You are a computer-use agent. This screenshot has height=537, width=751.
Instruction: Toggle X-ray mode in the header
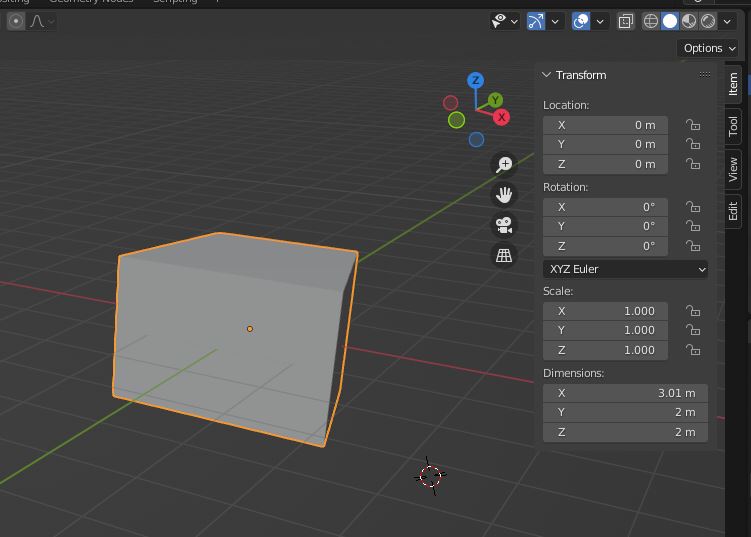(625, 21)
